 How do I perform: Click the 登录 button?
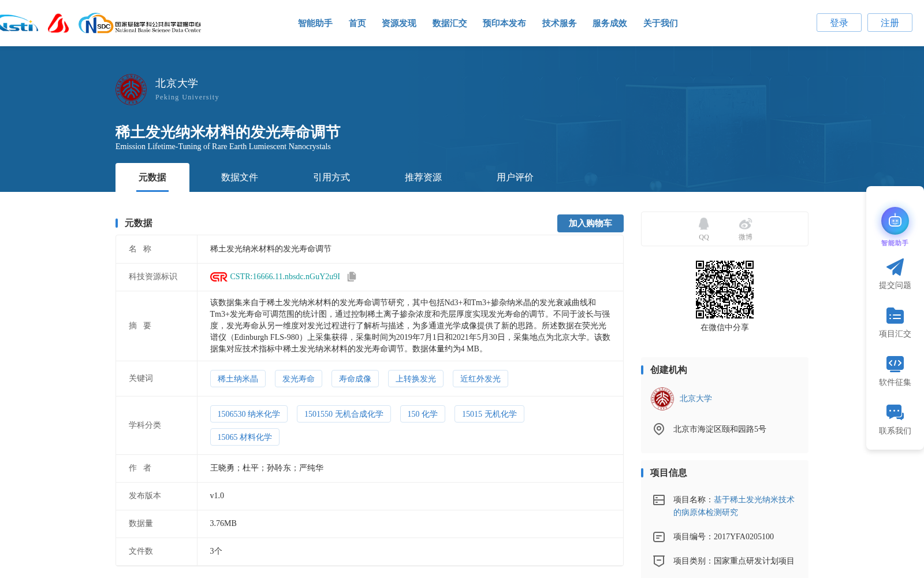(x=839, y=23)
